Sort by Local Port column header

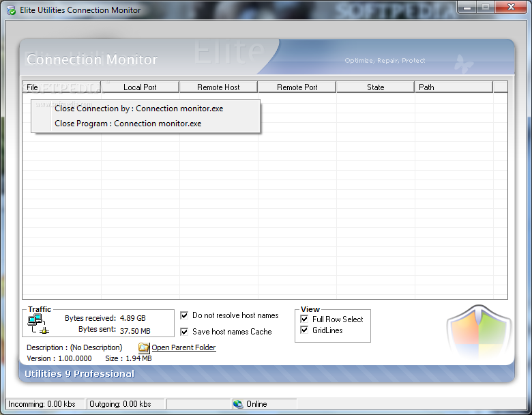(140, 87)
